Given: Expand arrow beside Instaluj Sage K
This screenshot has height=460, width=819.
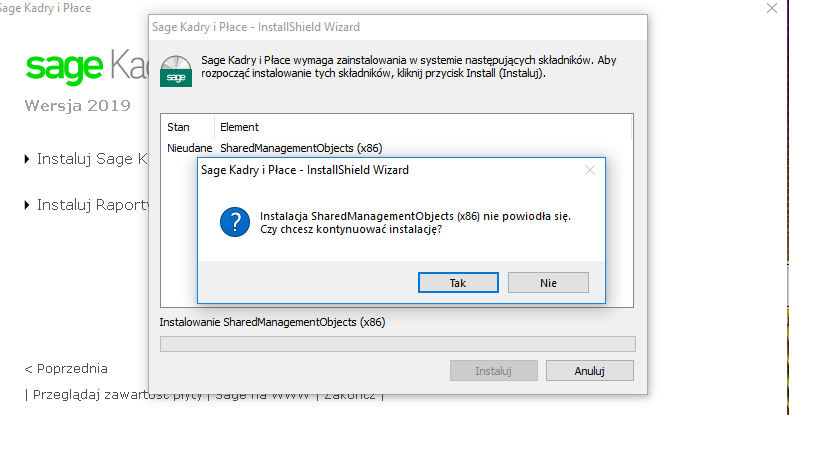Looking at the screenshot, I should 27,159.
